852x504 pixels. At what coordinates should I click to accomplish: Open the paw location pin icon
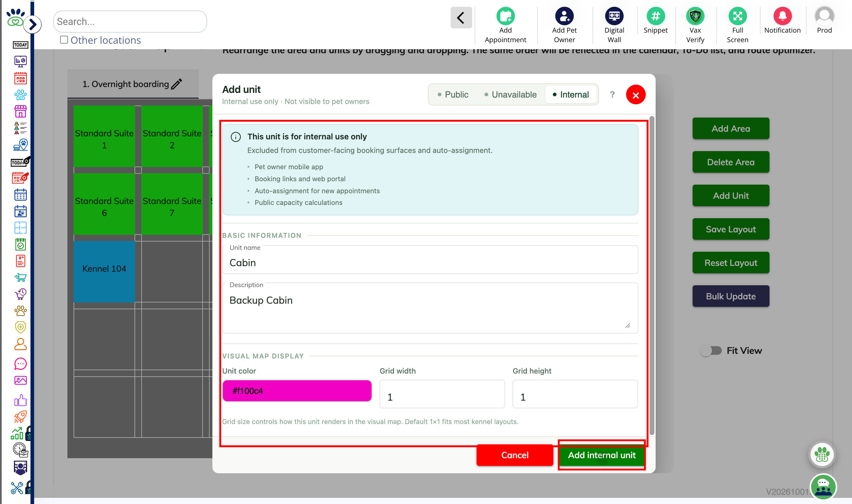(20, 145)
